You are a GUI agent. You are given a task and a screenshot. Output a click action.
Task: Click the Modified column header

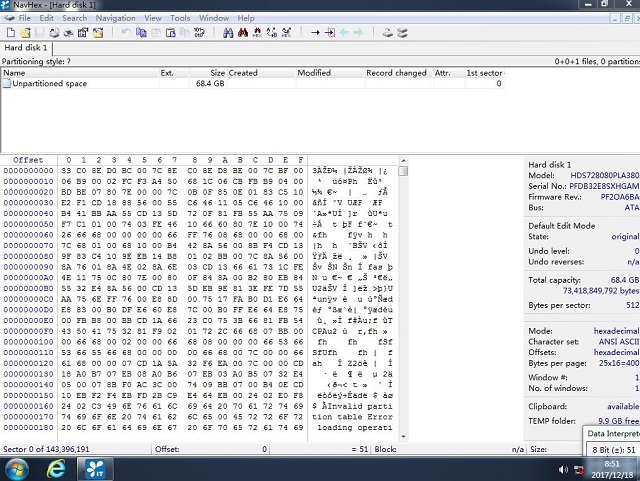point(330,73)
